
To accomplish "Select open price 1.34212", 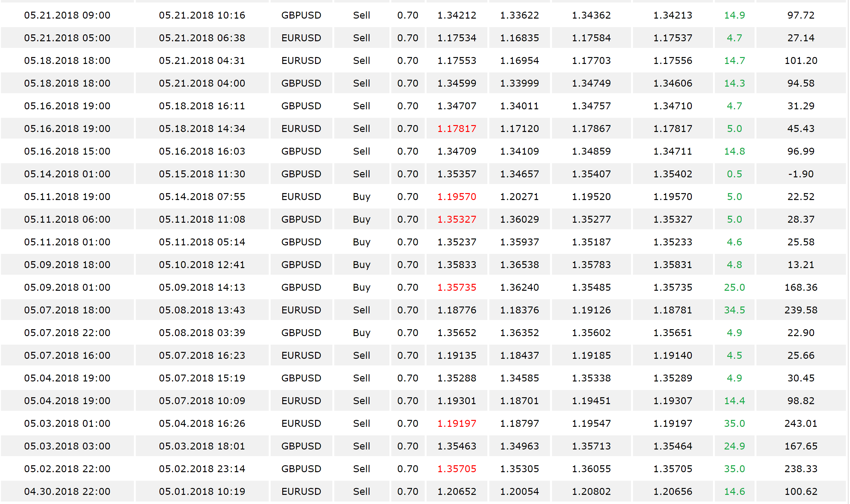I will pyautogui.click(x=457, y=15).
